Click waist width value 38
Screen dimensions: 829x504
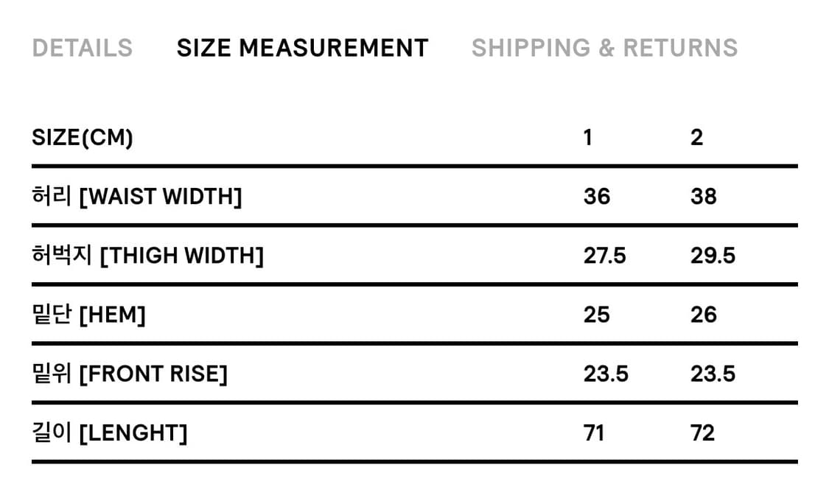pos(704,197)
